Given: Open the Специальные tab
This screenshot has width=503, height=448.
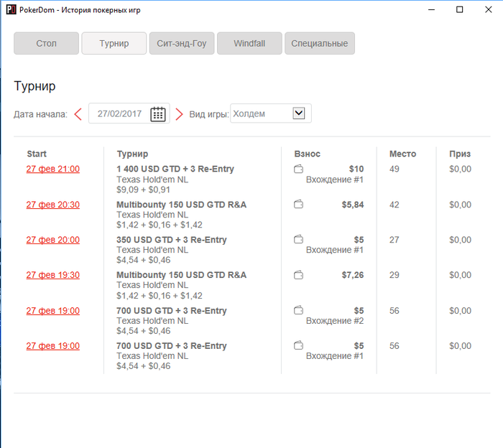Looking at the screenshot, I should point(320,43).
